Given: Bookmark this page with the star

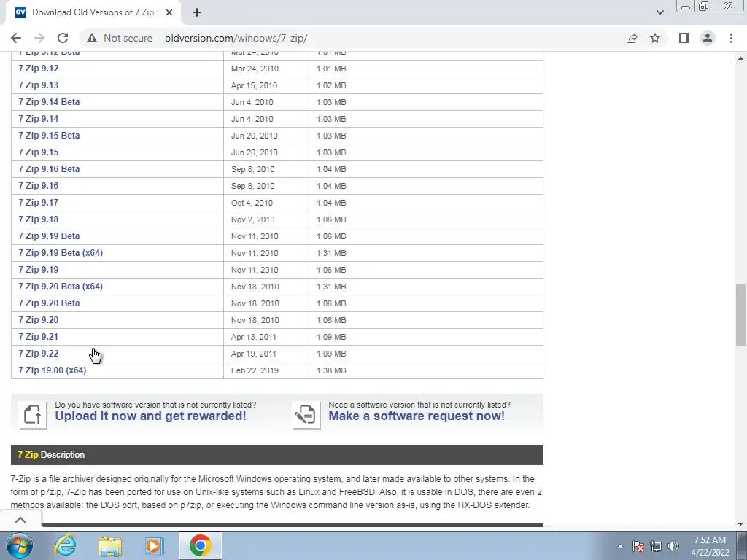Looking at the screenshot, I should 655,38.
